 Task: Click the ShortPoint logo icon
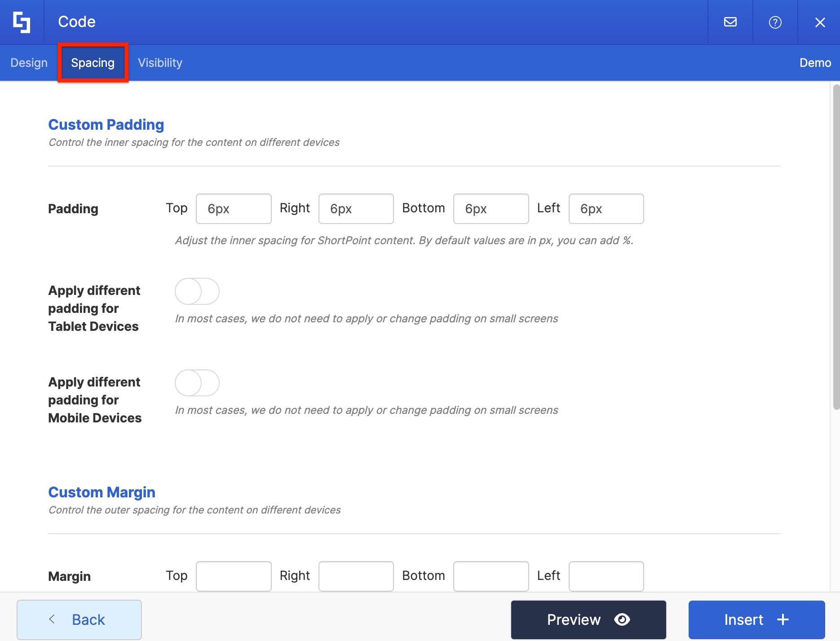coord(22,22)
